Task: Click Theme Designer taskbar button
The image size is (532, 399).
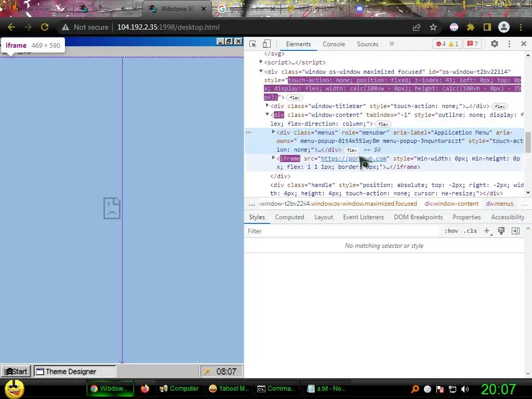Action: coord(75,371)
